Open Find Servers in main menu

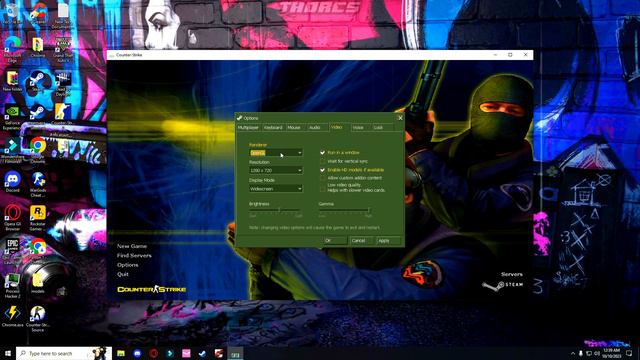click(134, 256)
